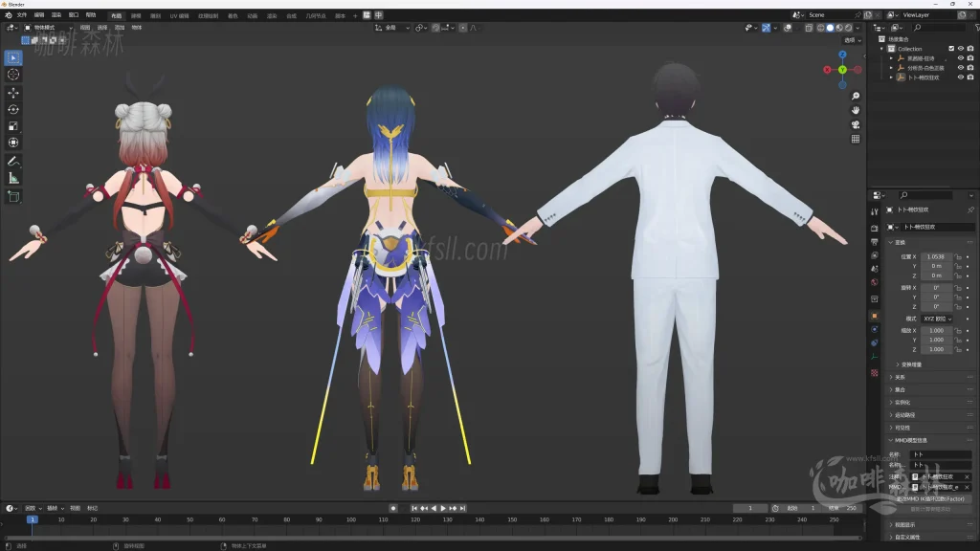Toggle X-ray display in viewport header
The width and height of the screenshot is (980, 551).
pyautogui.click(x=809, y=28)
